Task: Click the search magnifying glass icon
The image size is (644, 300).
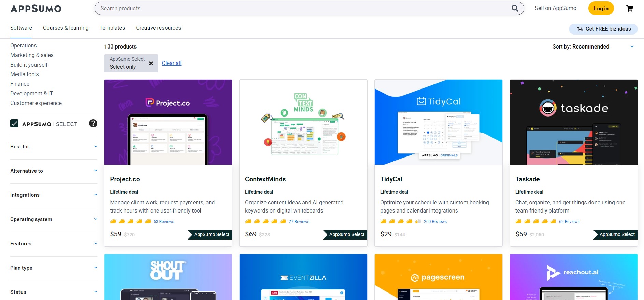Action: 515,8
